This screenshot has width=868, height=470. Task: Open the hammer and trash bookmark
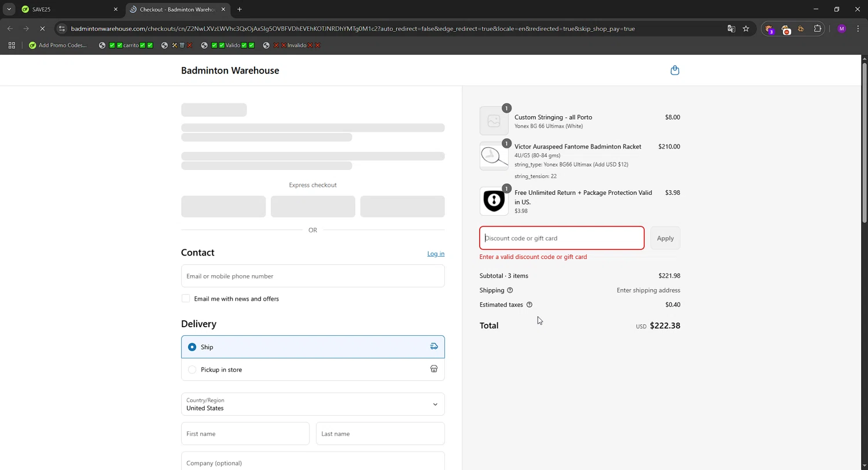[176, 45]
